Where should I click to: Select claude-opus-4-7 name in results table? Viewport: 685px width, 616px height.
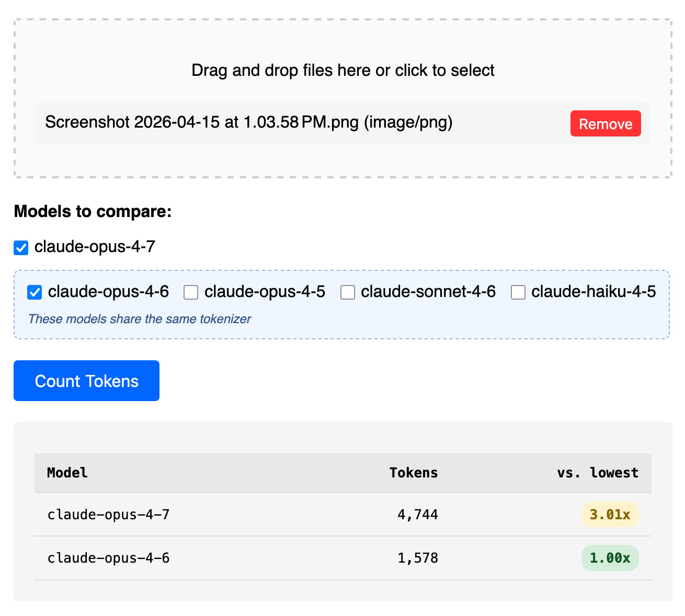tap(108, 515)
